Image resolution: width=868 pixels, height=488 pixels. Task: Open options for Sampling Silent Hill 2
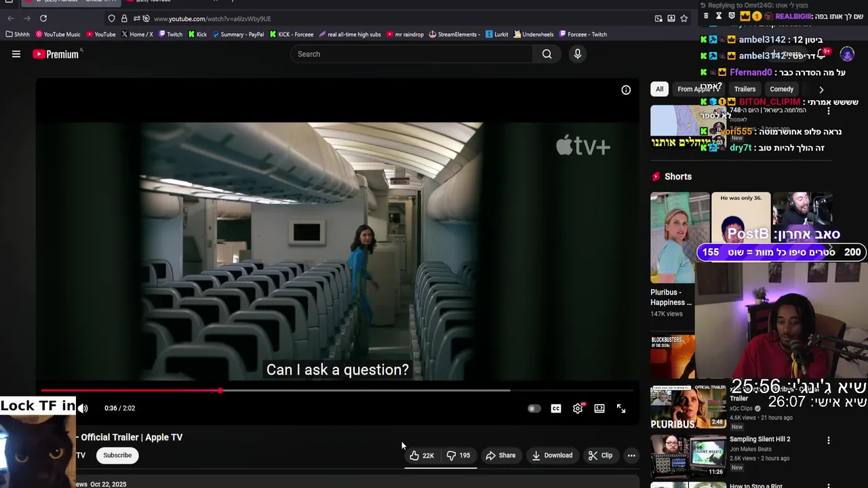(x=828, y=441)
